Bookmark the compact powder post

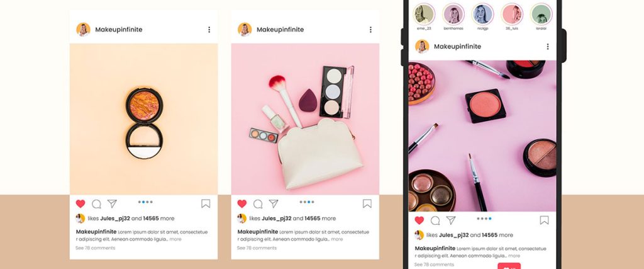pyautogui.click(x=206, y=203)
